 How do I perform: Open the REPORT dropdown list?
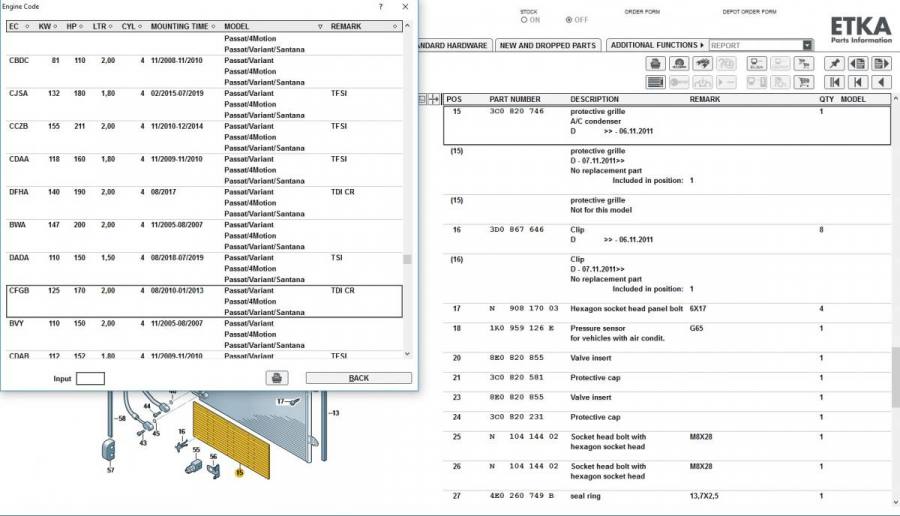[x=806, y=45]
